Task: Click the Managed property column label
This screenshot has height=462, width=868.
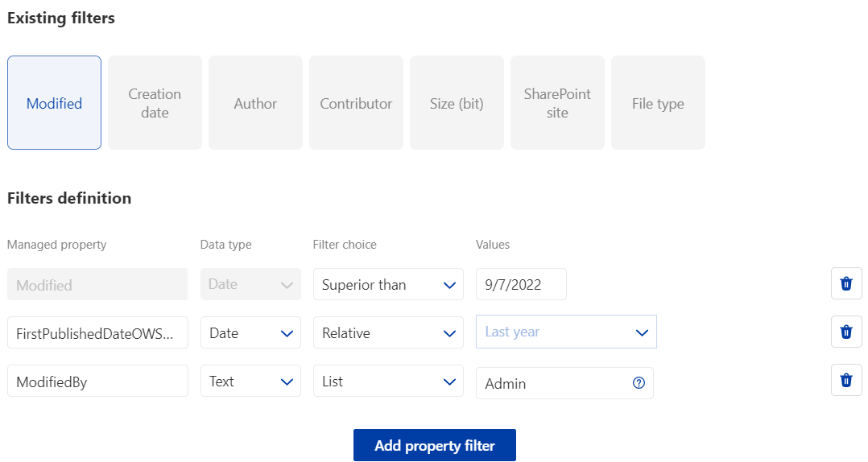Action: [56, 245]
